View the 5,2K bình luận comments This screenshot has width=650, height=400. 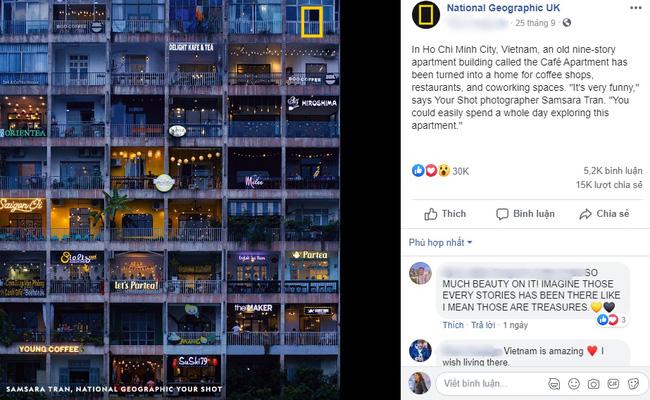pyautogui.click(x=613, y=171)
